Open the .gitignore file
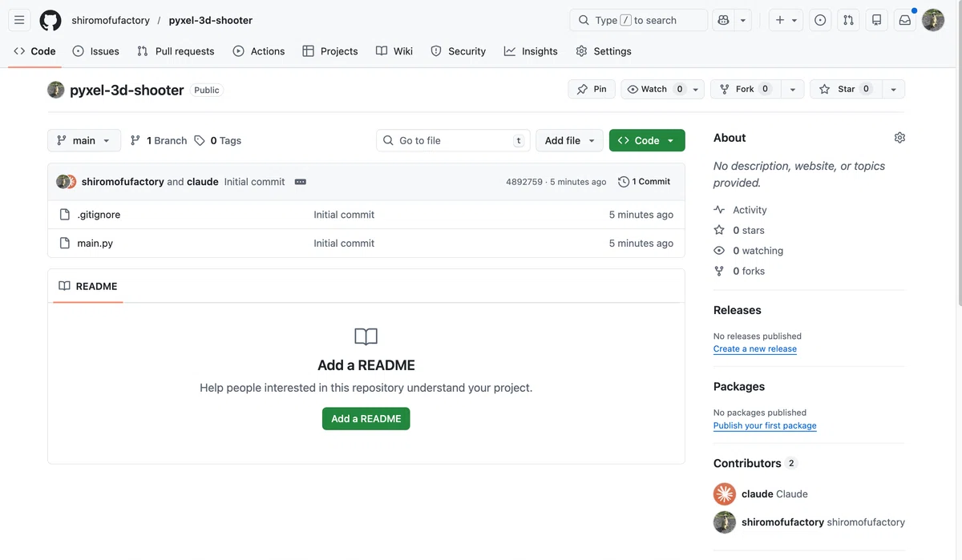The height and width of the screenshot is (560, 962). [99, 215]
